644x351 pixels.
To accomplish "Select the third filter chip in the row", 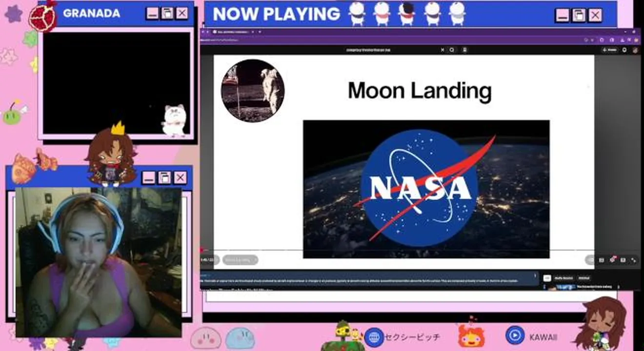I will 584,278.
